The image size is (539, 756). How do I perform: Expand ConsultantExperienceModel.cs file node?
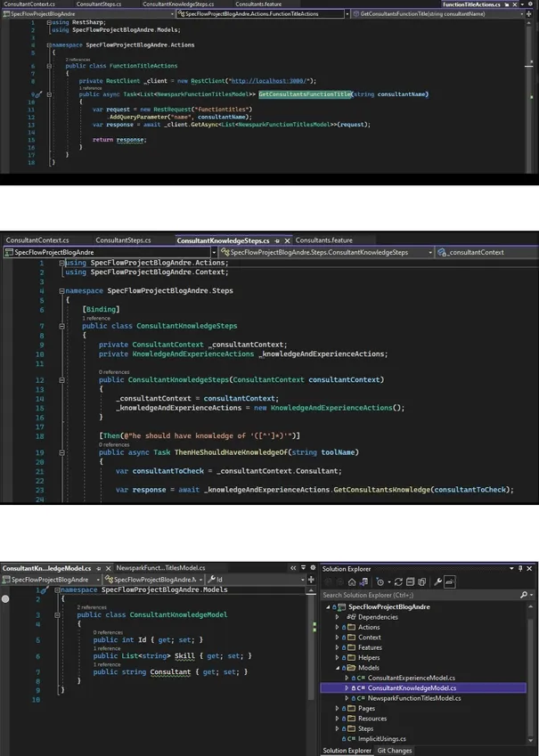[346, 678]
